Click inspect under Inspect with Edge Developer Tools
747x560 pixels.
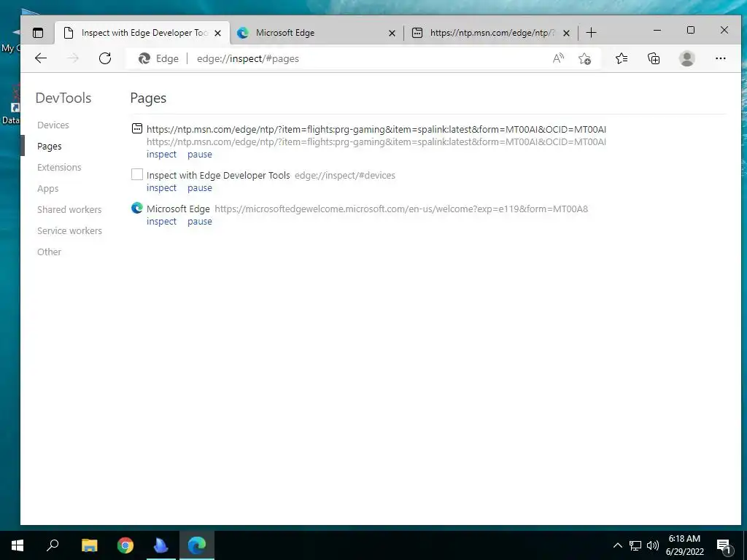pos(161,187)
